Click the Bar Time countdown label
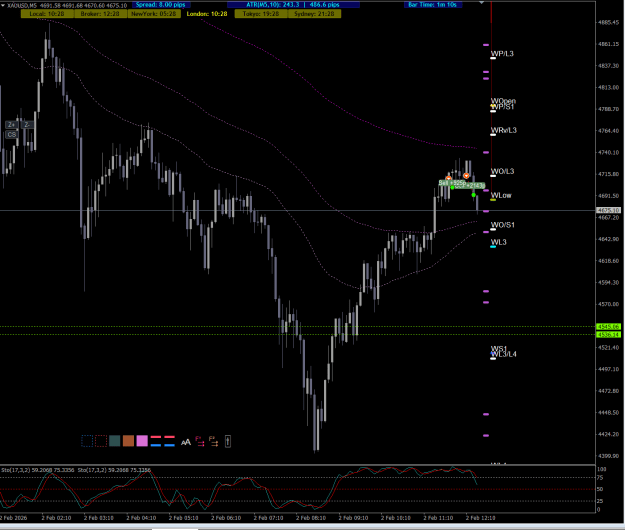This screenshot has height=530, width=625. (x=432, y=5)
